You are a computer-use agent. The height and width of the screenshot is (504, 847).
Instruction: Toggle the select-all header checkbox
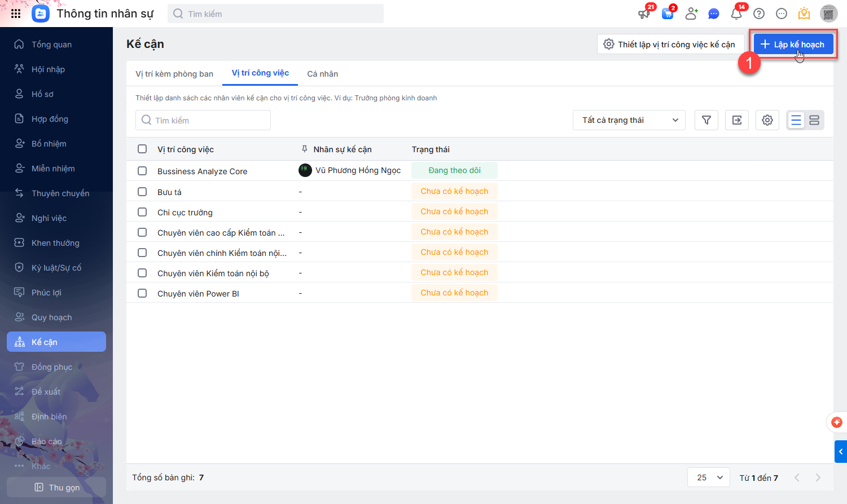pos(142,149)
